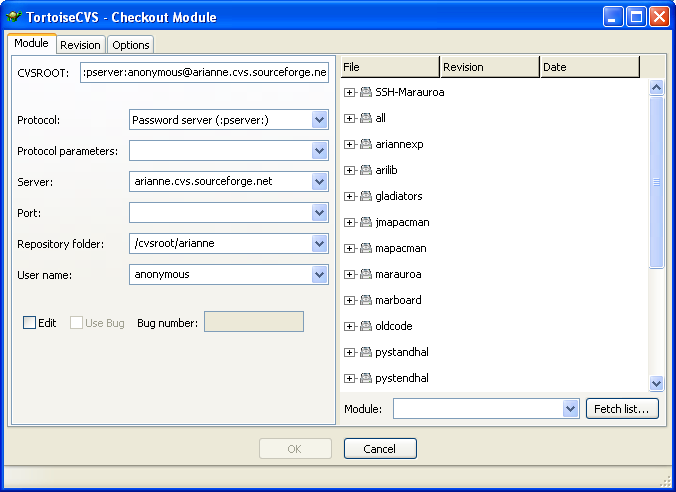This screenshot has width=676, height=492.
Task: Open the User name dropdown arrow
Action: (319, 274)
